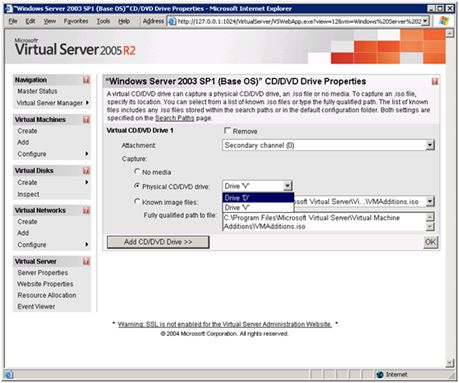Open the Master Status link

[37, 91]
